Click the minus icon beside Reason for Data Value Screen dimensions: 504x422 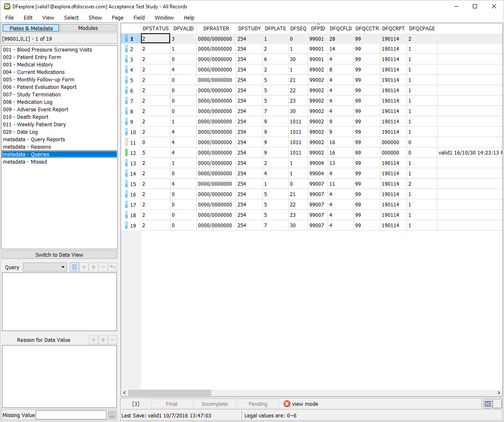[113, 340]
